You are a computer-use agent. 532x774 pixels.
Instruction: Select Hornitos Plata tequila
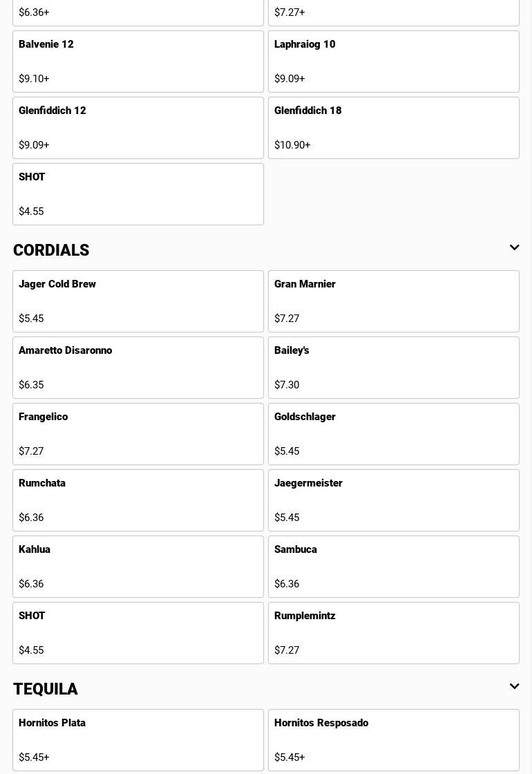[x=138, y=740]
